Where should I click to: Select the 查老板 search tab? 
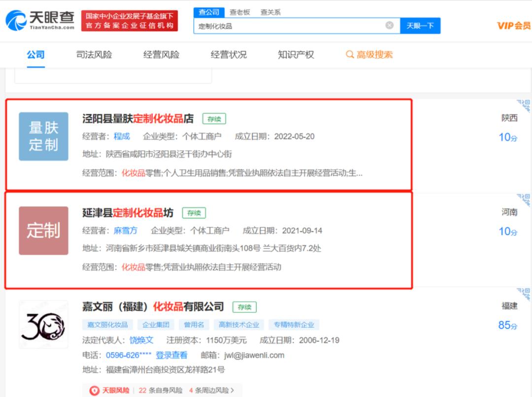239,12
